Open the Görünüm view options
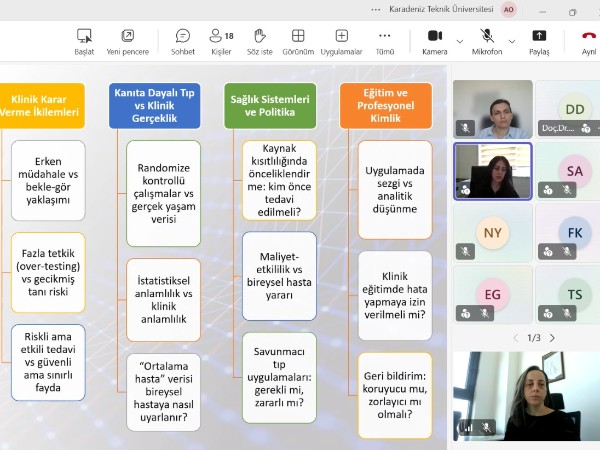Image resolution: width=600 pixels, height=450 pixels. tap(298, 37)
